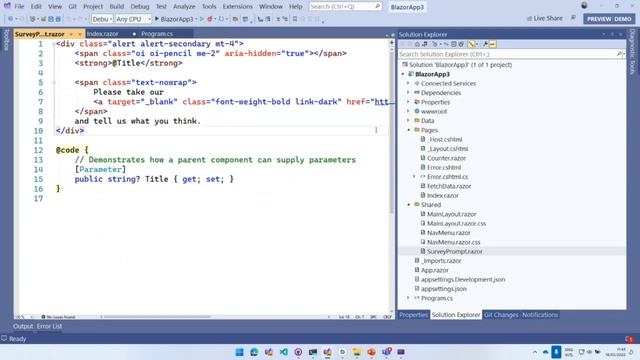Select appsettings.json in Solution Explorer
Screen dimensions: 640x360
pos(443,289)
